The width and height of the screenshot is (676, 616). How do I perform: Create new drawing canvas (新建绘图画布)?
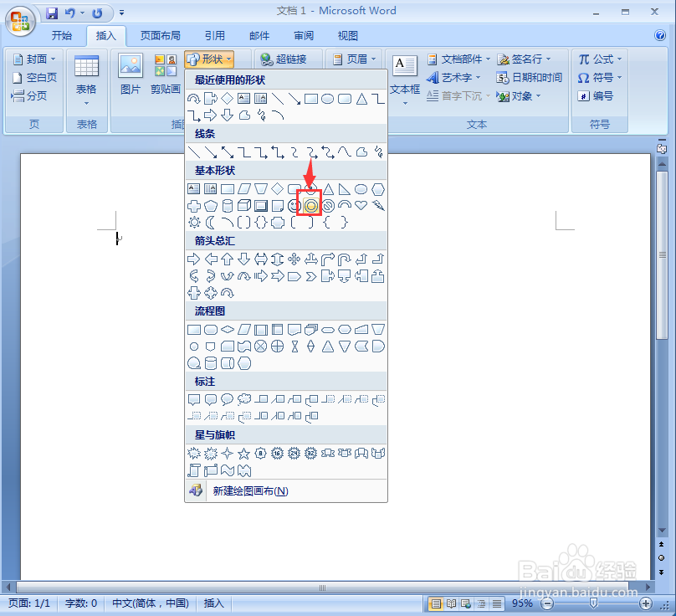pos(286,491)
